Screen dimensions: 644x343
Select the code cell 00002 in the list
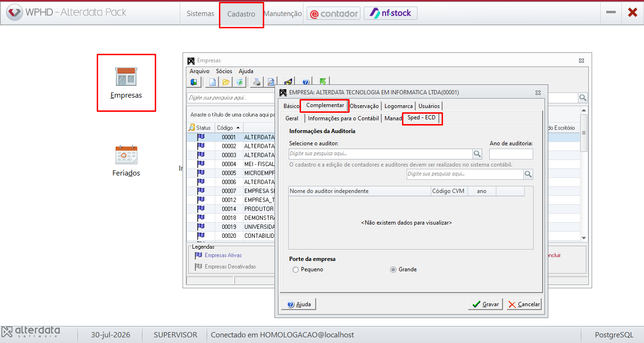click(x=229, y=146)
